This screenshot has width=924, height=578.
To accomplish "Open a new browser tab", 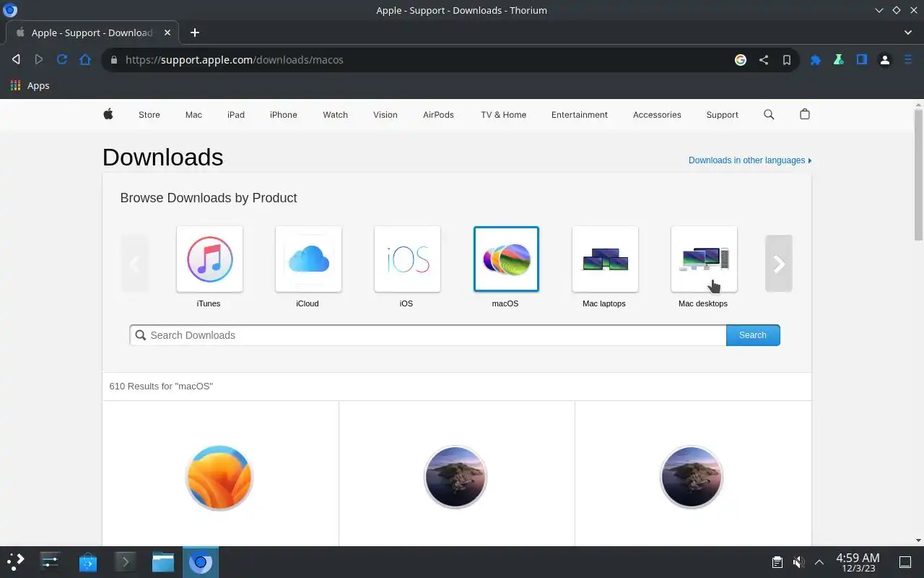I will point(195,33).
